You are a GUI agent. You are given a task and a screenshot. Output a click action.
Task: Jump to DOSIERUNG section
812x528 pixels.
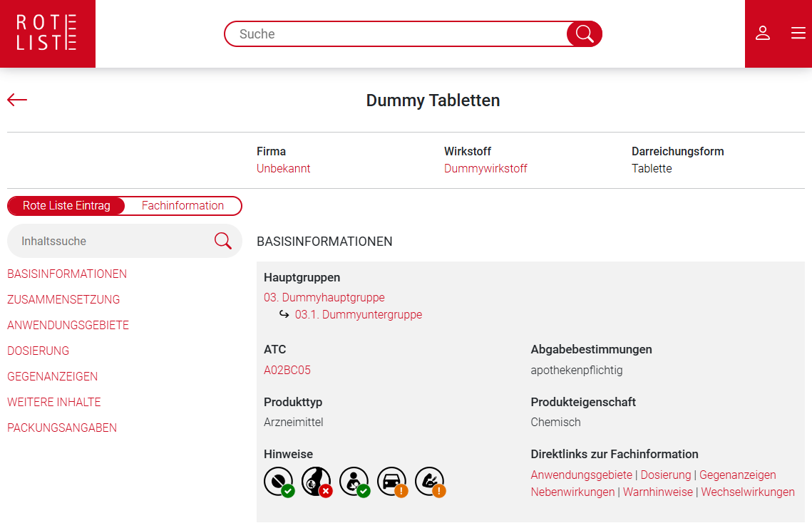(x=38, y=351)
